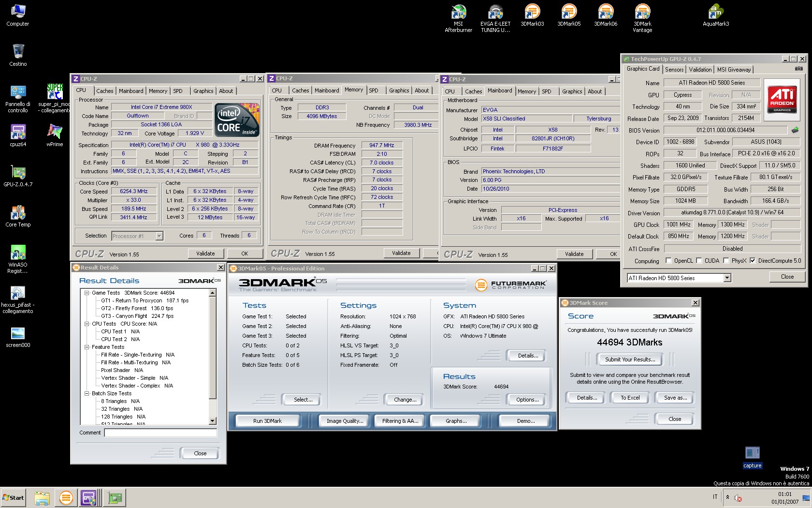Switch to Caches tab in first CPU-Z window
This screenshot has height=508, width=812.
(104, 91)
